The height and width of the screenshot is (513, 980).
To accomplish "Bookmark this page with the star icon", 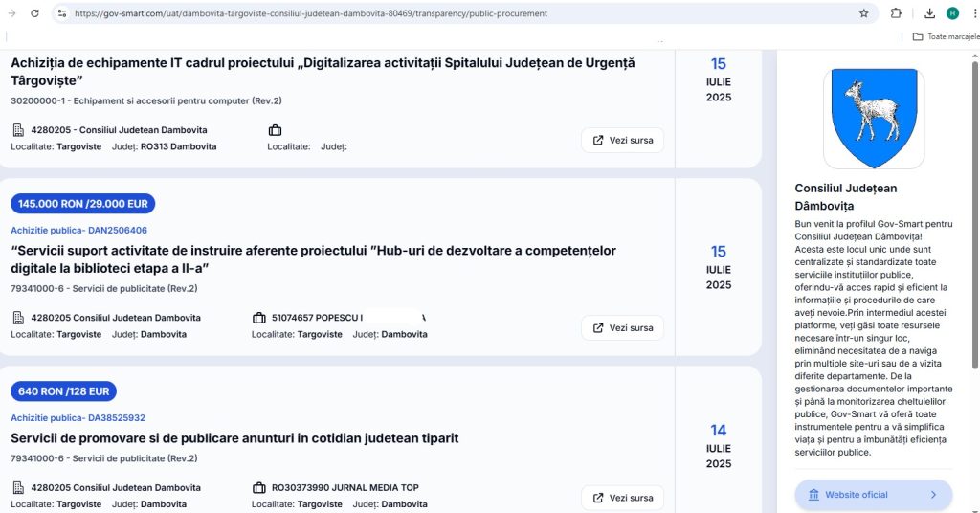I will pyautogui.click(x=863, y=13).
